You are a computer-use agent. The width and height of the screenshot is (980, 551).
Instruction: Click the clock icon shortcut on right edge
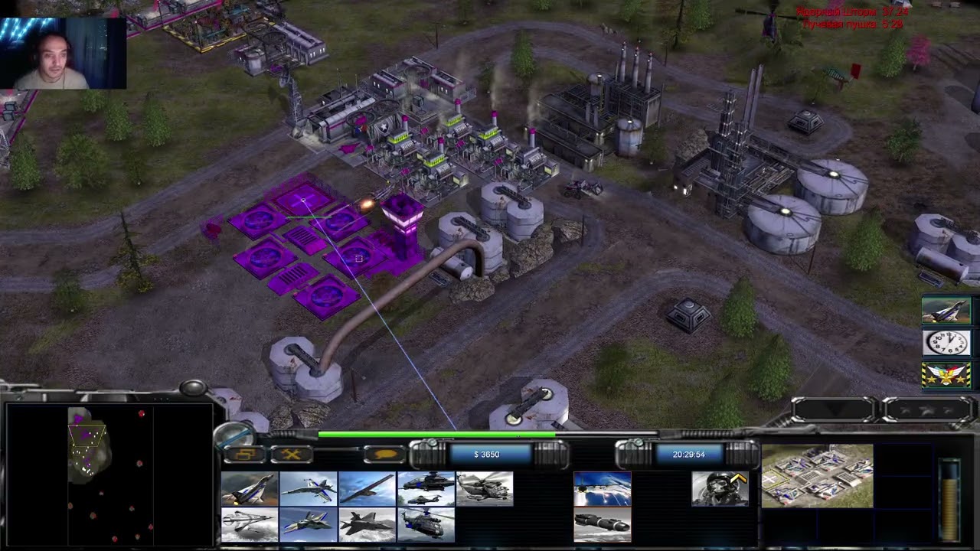click(947, 343)
